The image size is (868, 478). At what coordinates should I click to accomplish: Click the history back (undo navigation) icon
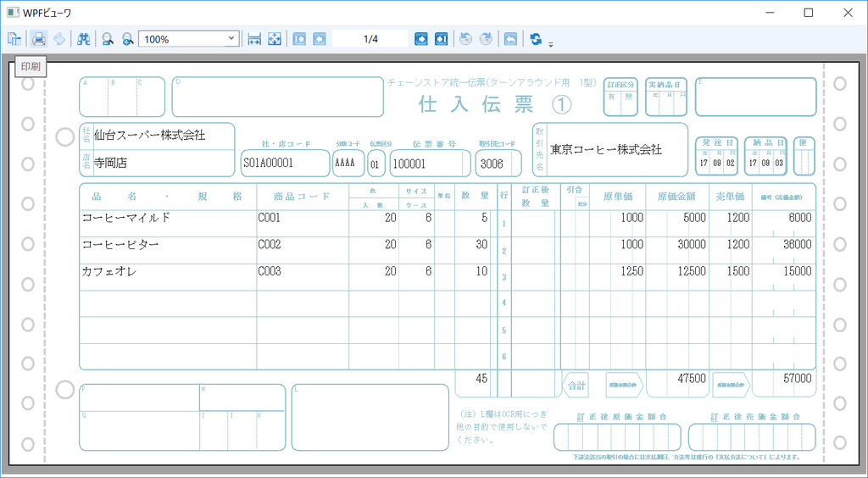[x=466, y=39]
